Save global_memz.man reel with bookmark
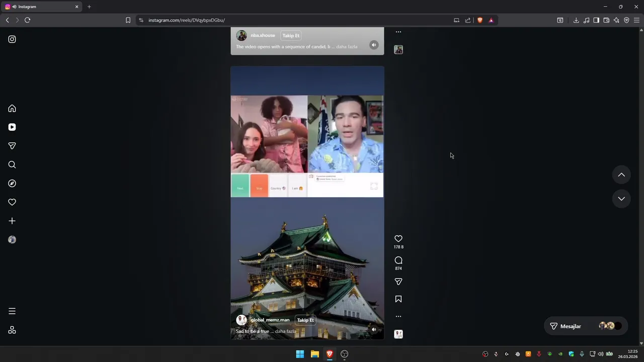 click(398, 299)
